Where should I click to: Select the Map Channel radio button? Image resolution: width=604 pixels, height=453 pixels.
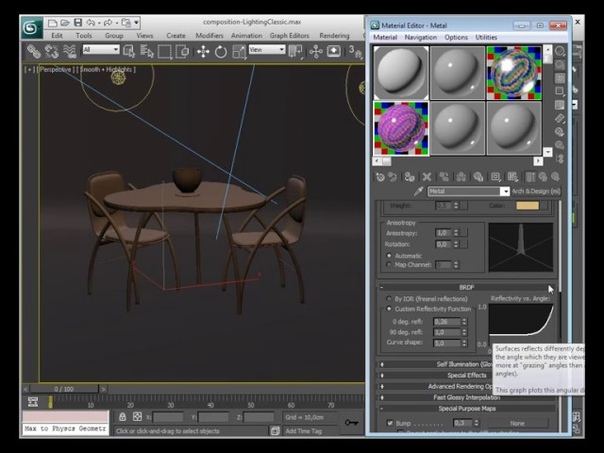point(389,265)
